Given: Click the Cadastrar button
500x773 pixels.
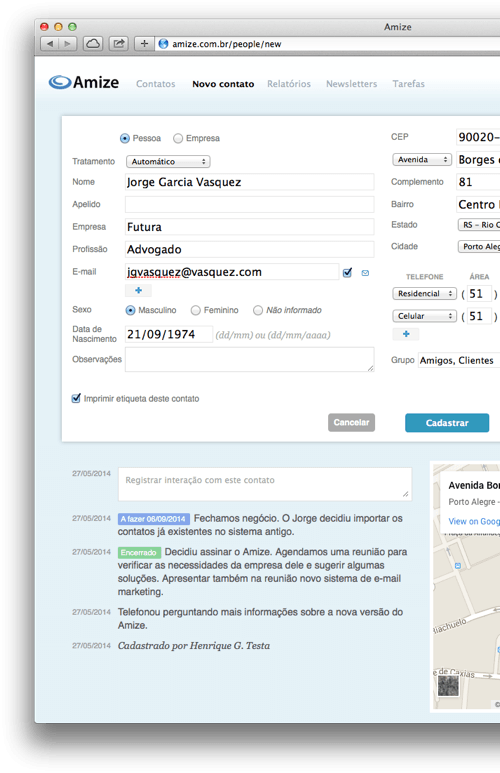Looking at the screenshot, I should pyautogui.click(x=447, y=423).
